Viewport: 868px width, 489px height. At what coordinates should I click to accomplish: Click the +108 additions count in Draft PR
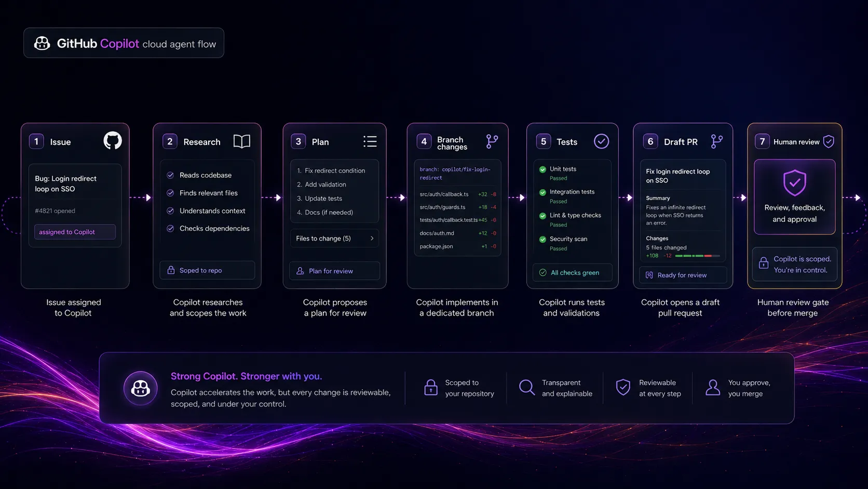coord(652,256)
